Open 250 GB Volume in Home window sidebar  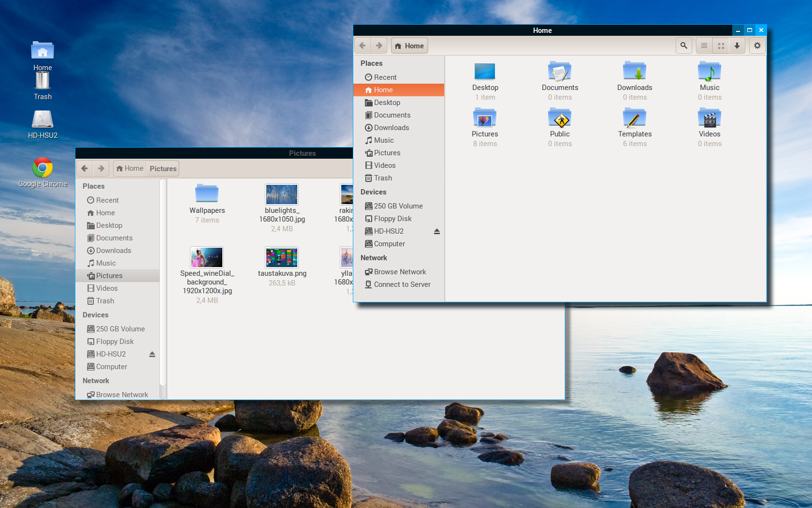point(398,206)
